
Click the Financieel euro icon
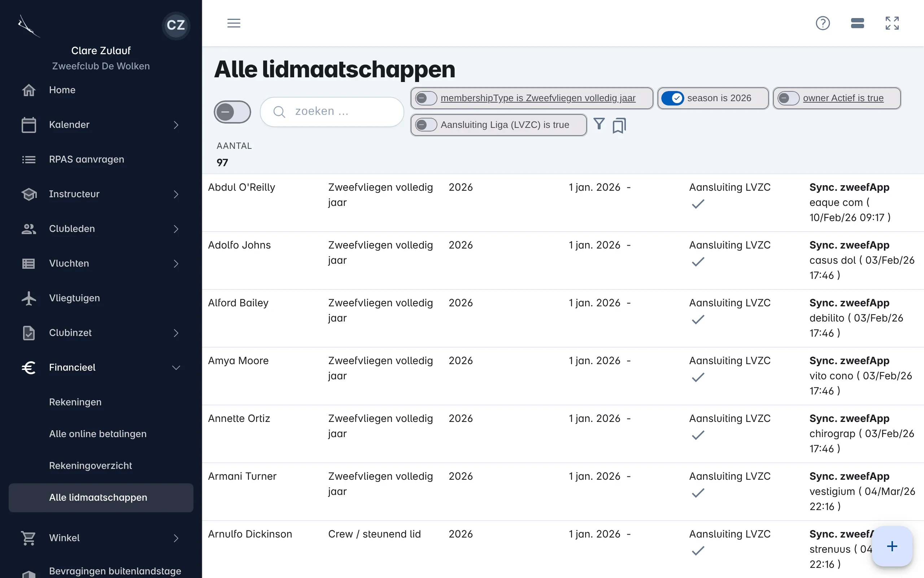click(x=29, y=367)
